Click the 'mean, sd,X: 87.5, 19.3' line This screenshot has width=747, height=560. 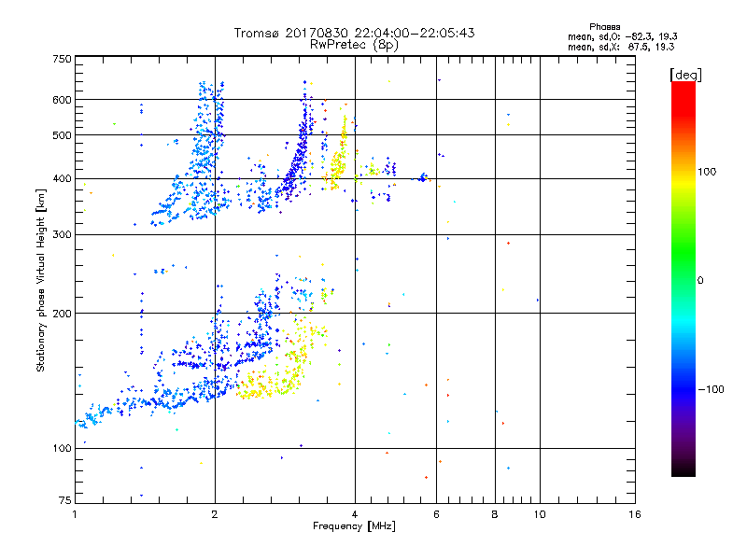coord(621,47)
